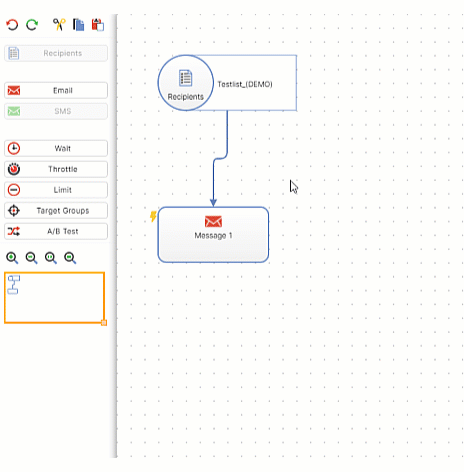Click the zoom out magnifier icon
464x472 pixels.
(x=32, y=258)
